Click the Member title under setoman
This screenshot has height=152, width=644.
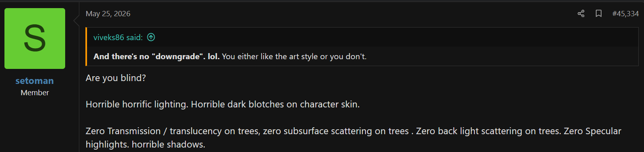point(35,93)
